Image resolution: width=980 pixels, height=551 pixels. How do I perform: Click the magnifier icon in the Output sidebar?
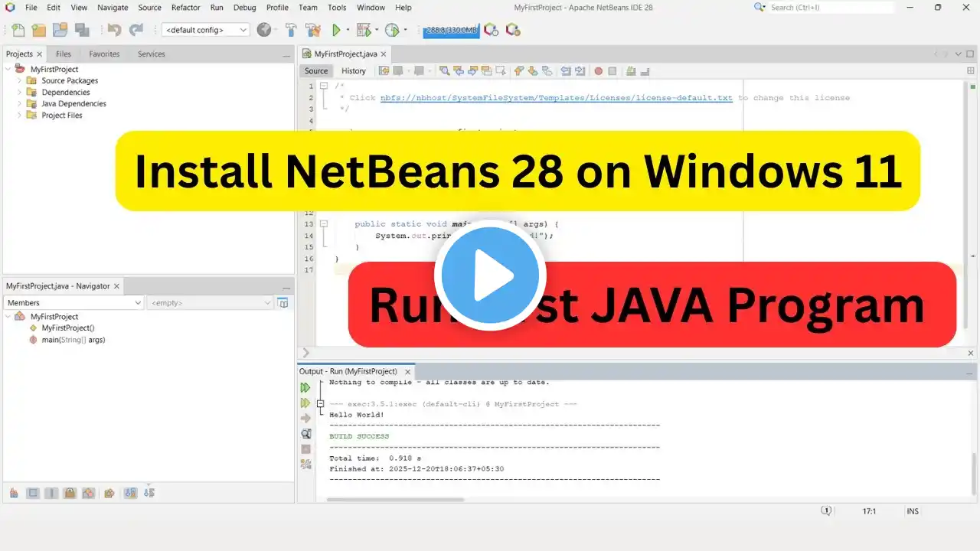coord(305,433)
